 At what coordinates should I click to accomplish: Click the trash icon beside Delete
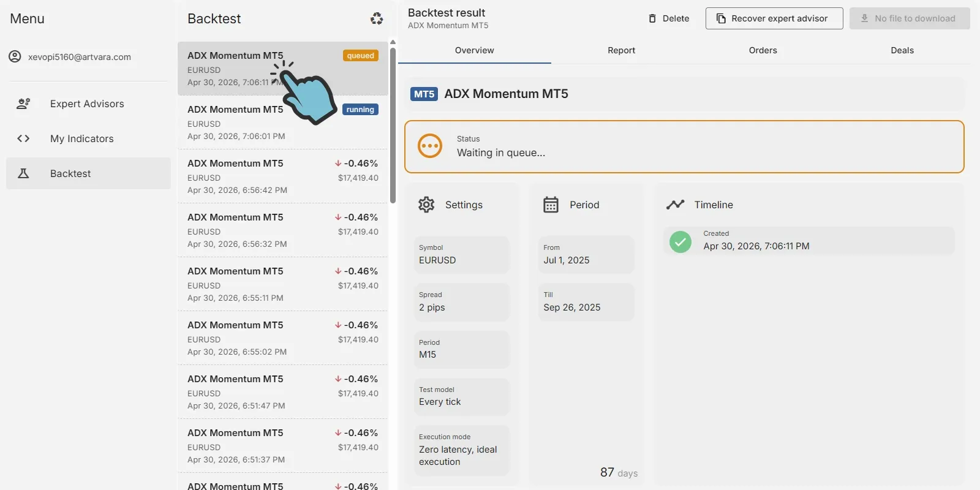point(652,18)
